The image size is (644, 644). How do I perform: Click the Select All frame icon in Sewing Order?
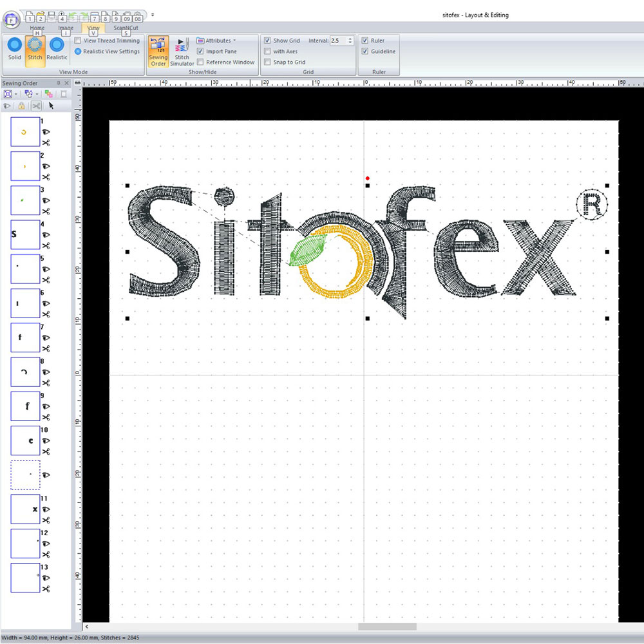pos(8,94)
